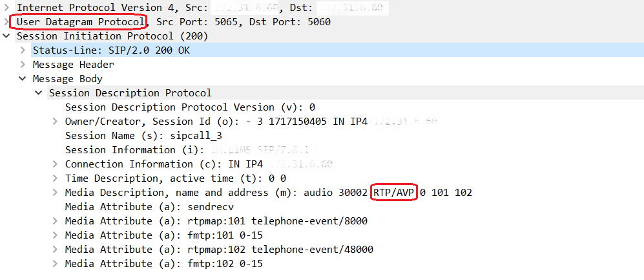This screenshot has height=280, width=644.
Task: Expand the Owner/Creator, Session Id field
Action: (56, 122)
